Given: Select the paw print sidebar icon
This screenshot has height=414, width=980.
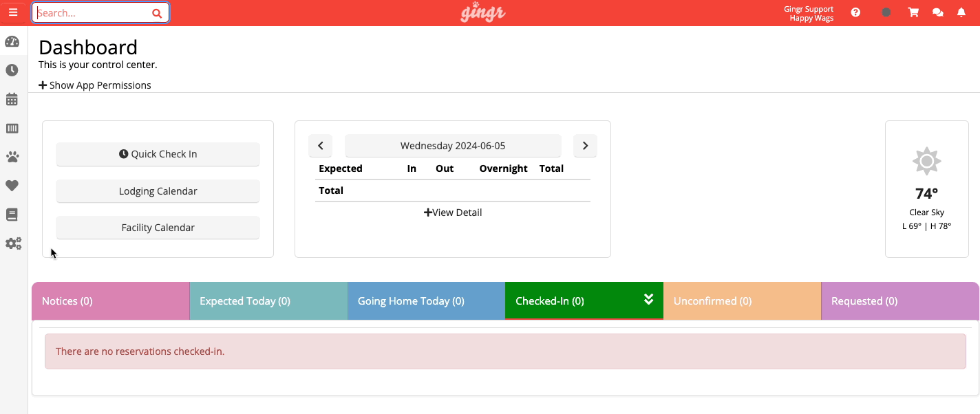Looking at the screenshot, I should (x=12, y=157).
